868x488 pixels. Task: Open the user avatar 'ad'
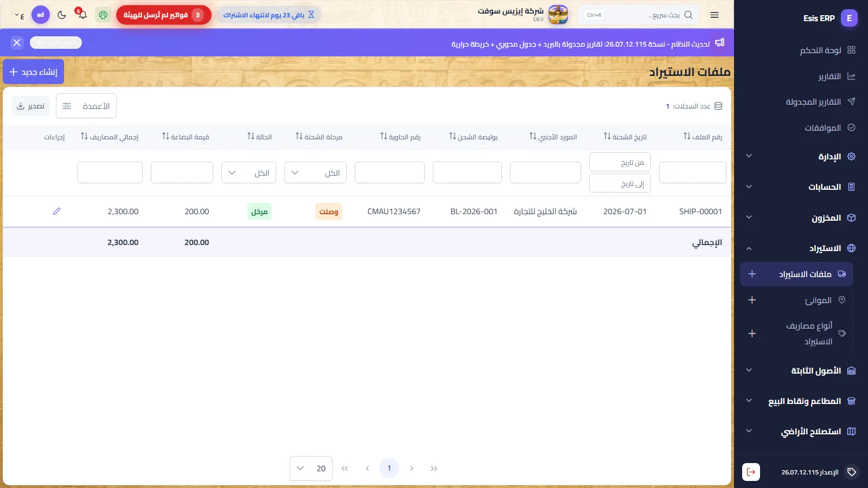click(x=41, y=15)
